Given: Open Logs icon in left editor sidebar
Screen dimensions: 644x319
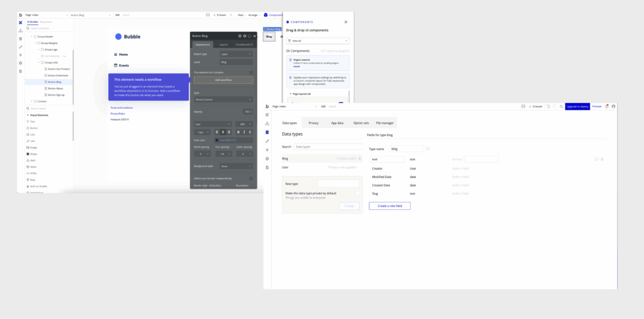Looking at the screenshot, I should (21, 71).
